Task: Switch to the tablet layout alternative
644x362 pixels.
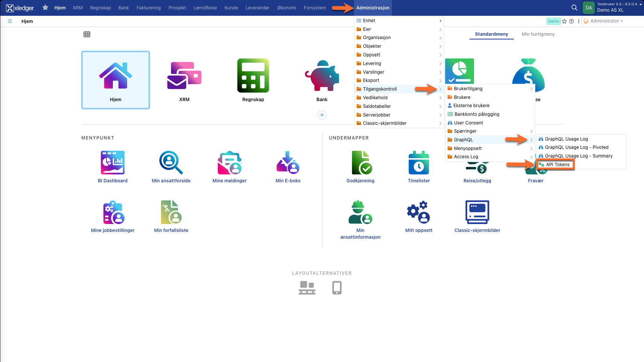Action: coord(337,288)
